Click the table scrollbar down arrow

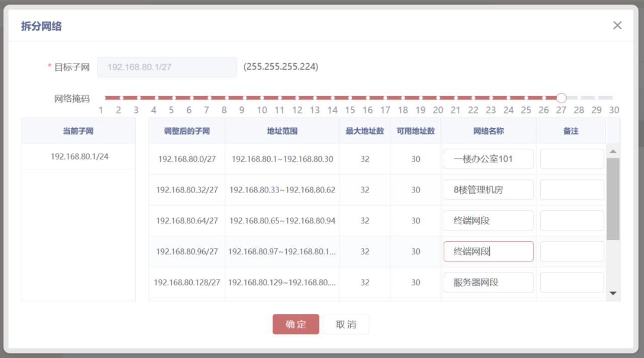click(x=613, y=293)
